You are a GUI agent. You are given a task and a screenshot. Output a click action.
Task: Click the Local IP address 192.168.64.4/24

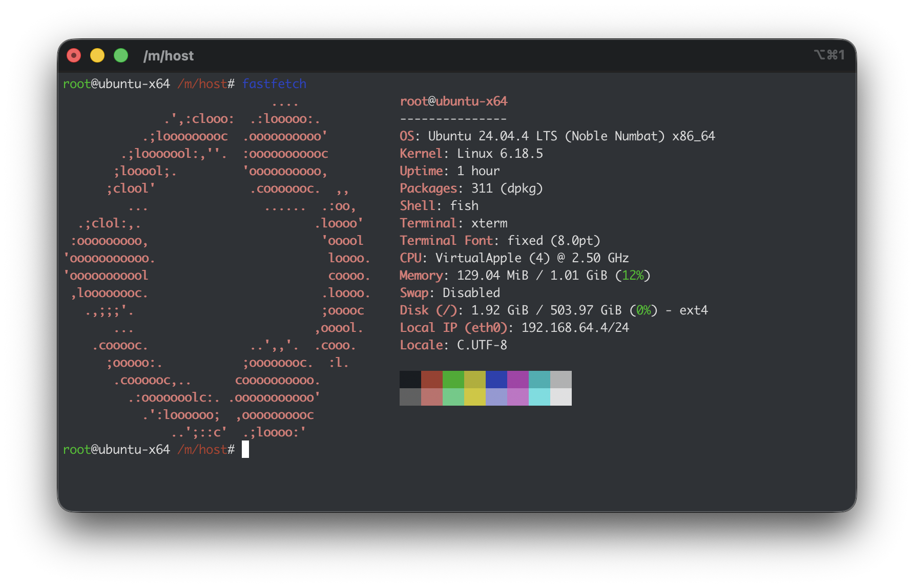point(575,328)
